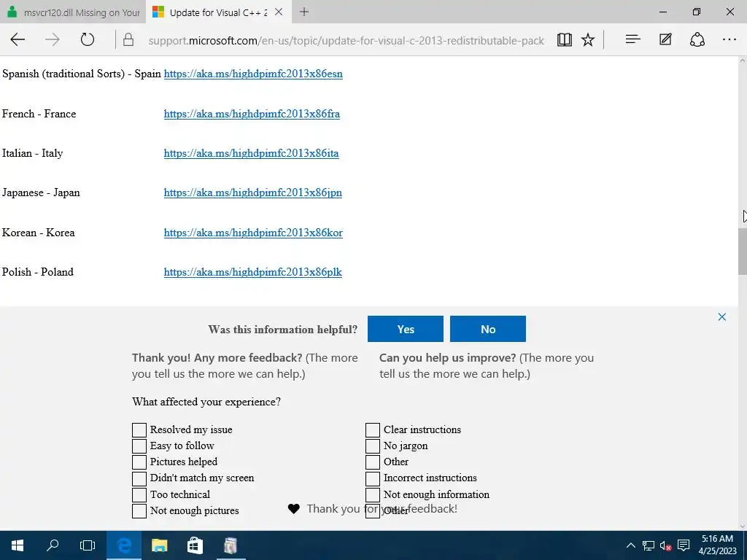
Task: Close the Update for Visual C++ tab
Action: coord(279,12)
